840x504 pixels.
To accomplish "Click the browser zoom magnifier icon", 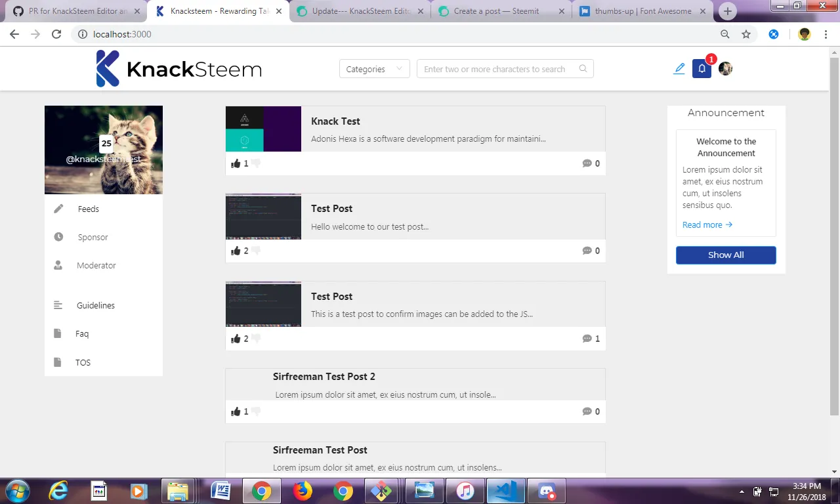I will [x=725, y=34].
